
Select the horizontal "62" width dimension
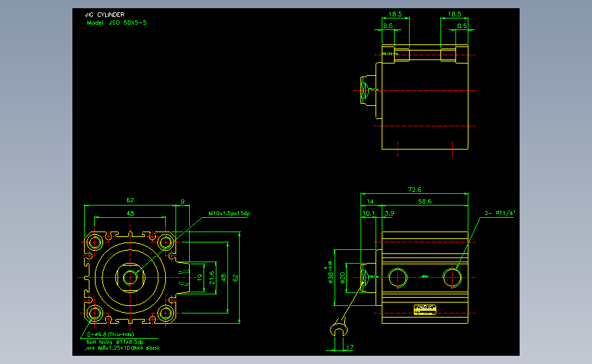130,200
